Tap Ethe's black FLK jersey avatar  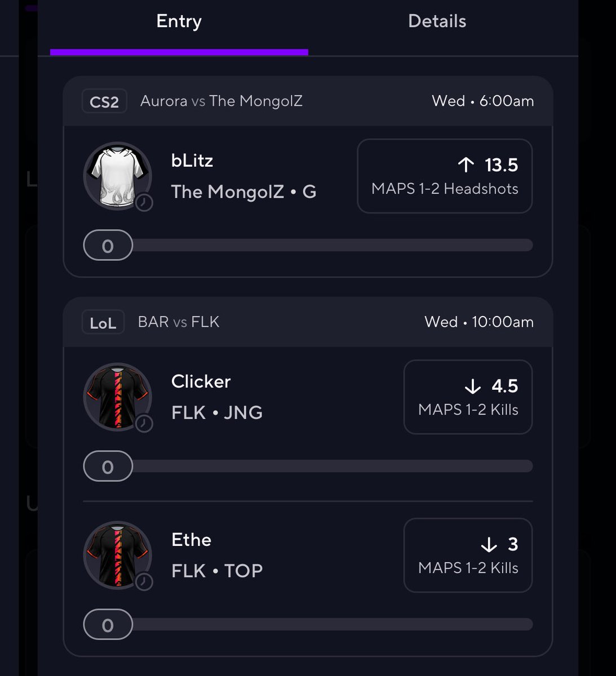(x=118, y=555)
